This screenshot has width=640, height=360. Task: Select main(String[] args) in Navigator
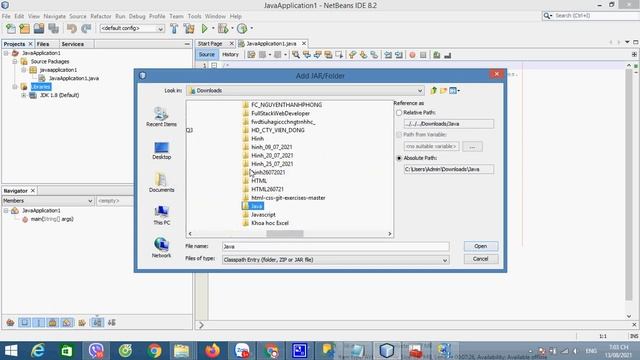tap(52, 219)
